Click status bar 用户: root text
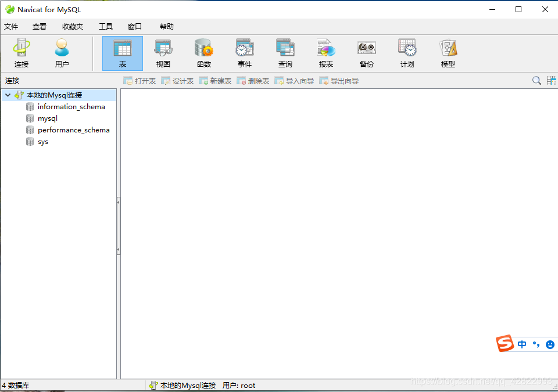This screenshot has height=392, width=558. (x=239, y=385)
